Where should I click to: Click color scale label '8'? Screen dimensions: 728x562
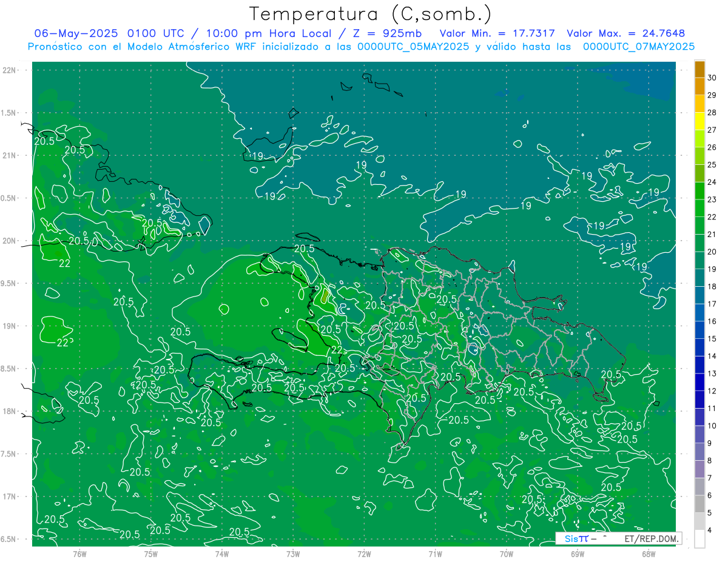tap(710, 461)
